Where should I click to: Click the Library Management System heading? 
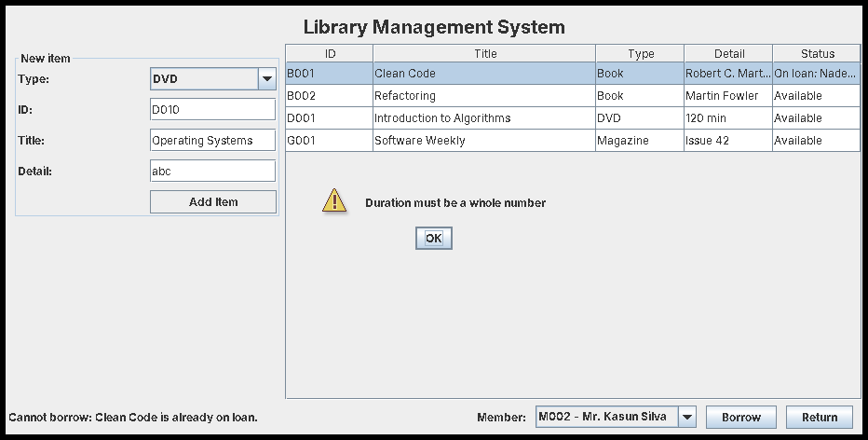(434, 27)
